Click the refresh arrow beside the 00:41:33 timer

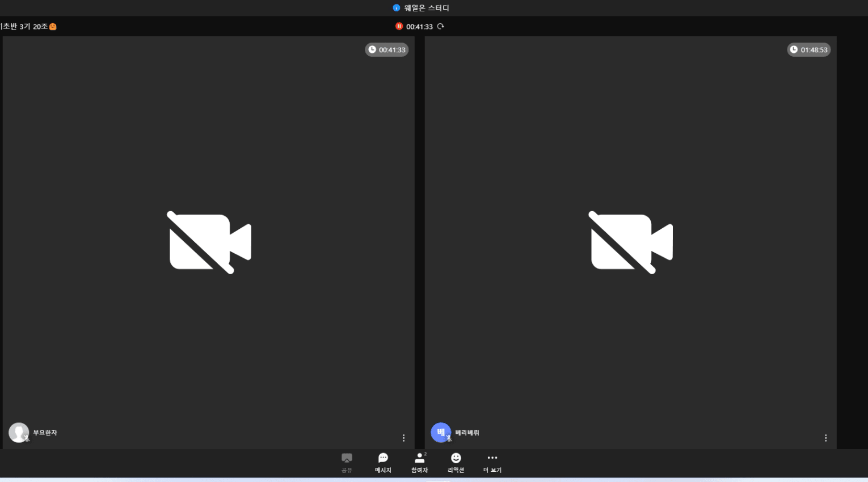[440, 26]
